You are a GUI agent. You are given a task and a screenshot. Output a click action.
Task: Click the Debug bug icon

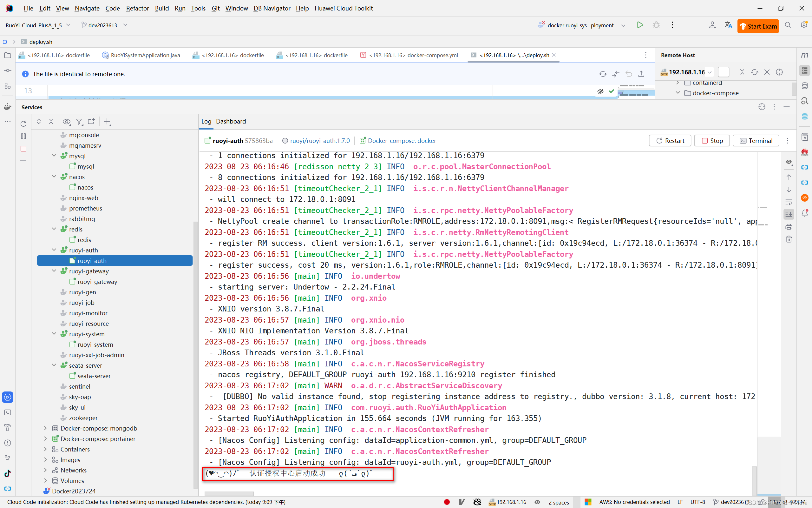(656, 25)
